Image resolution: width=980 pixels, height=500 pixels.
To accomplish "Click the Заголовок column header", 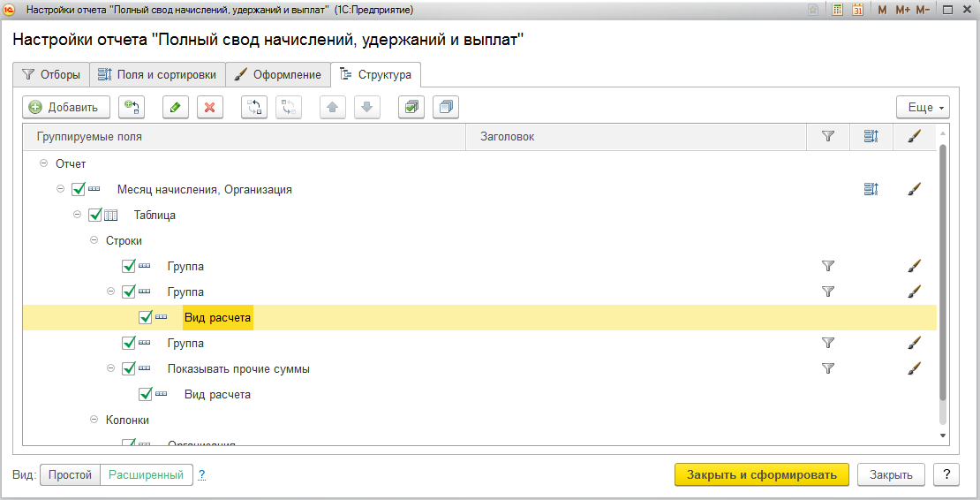I will point(637,136).
